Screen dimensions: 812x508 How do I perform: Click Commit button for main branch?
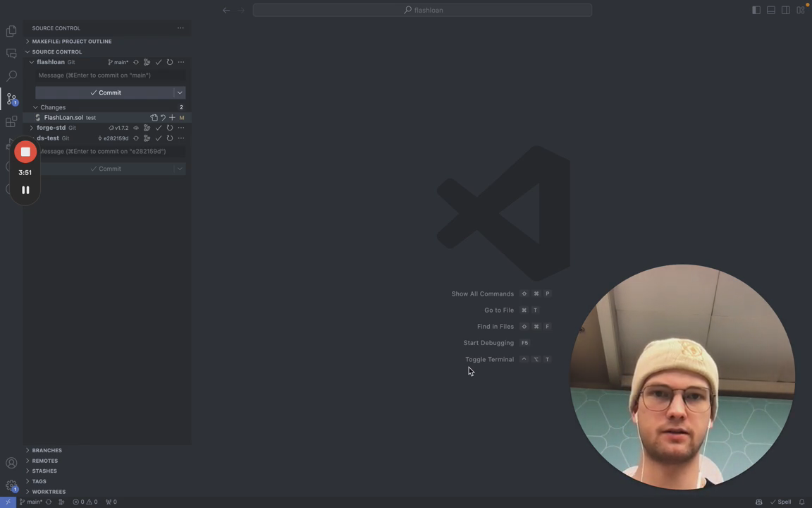[x=104, y=93]
